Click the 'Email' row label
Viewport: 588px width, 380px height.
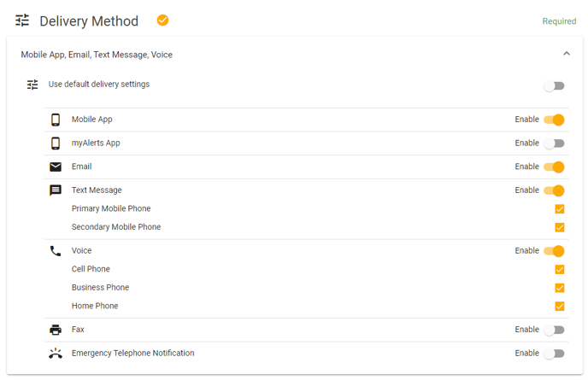coord(81,167)
